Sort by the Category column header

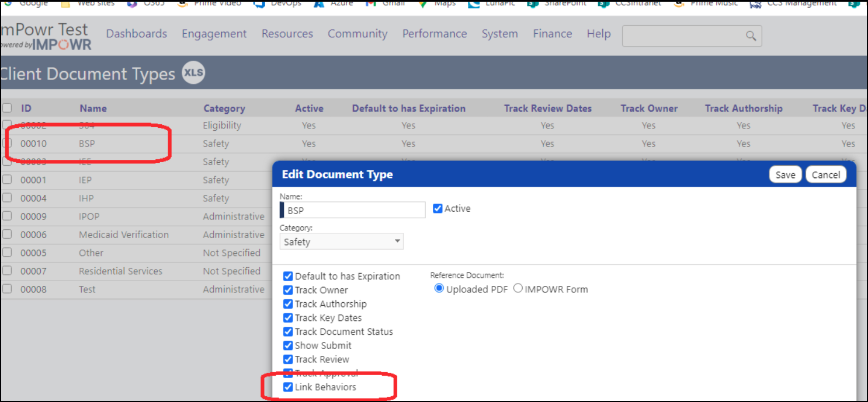tap(224, 109)
